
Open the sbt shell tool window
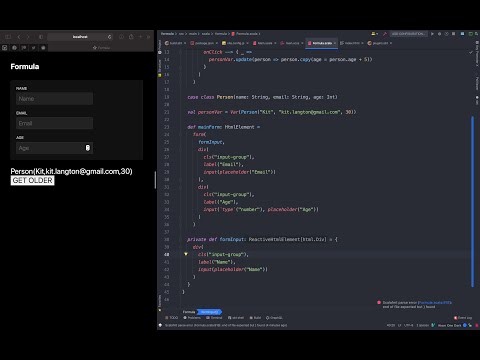[x=236, y=318]
